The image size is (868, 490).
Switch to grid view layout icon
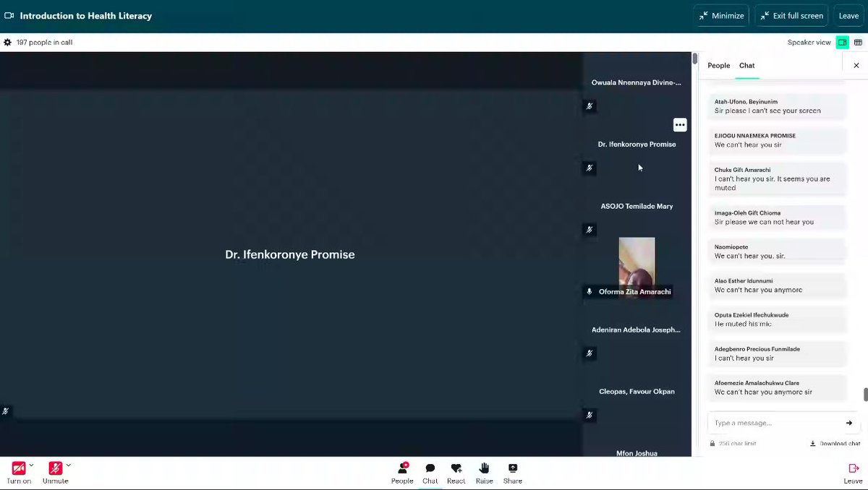[859, 43]
